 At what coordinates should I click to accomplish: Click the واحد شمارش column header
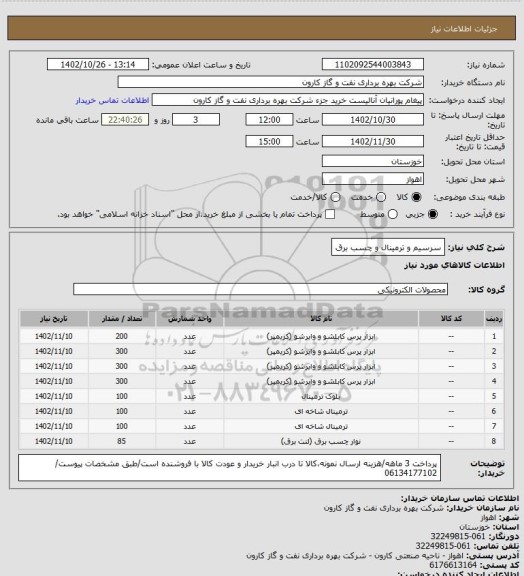click(190, 319)
